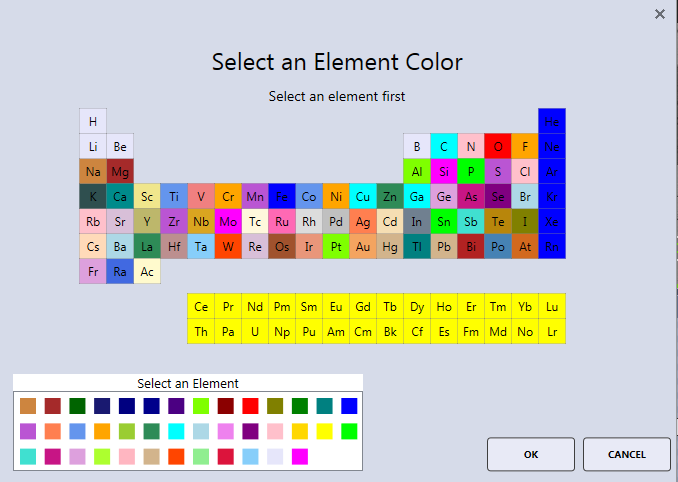The height and width of the screenshot is (482, 678).
Task: Pick the Silicon (Si) element cell
Action: (x=444, y=172)
